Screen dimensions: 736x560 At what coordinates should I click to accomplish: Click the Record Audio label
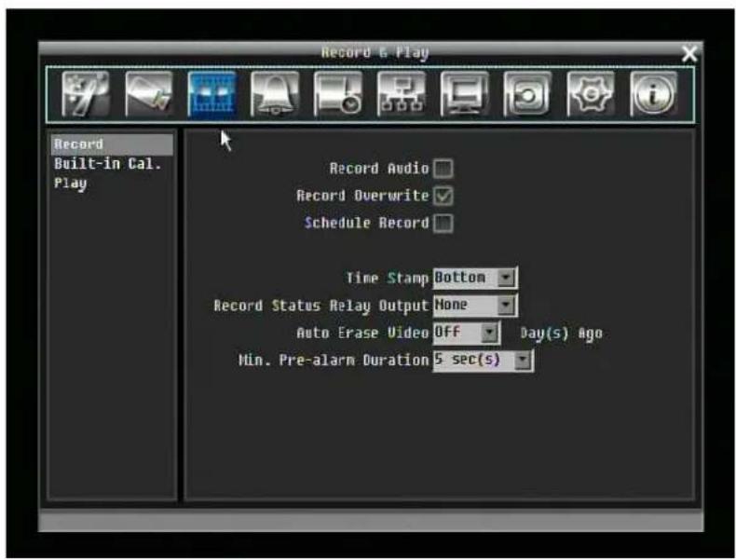click(379, 169)
